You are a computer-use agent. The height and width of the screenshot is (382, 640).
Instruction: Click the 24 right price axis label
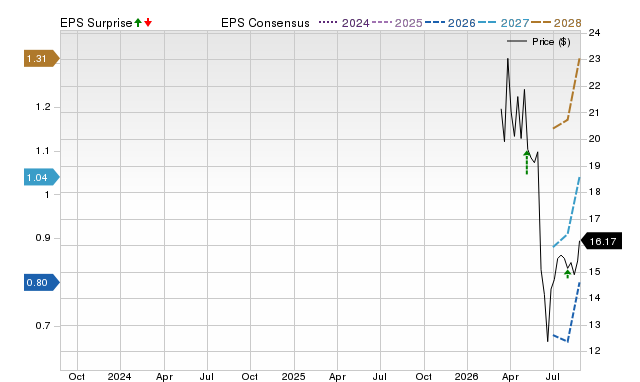[x=594, y=32]
